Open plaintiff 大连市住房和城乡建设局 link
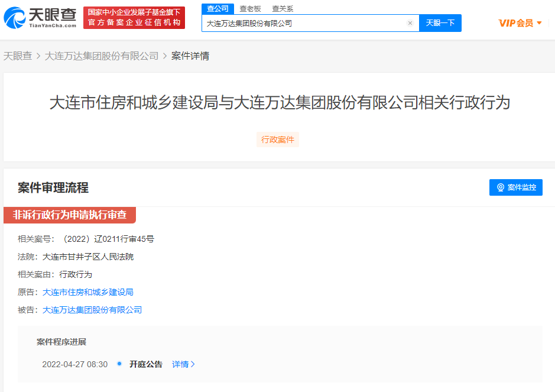The height and width of the screenshot is (392, 555). pyautogui.click(x=88, y=292)
